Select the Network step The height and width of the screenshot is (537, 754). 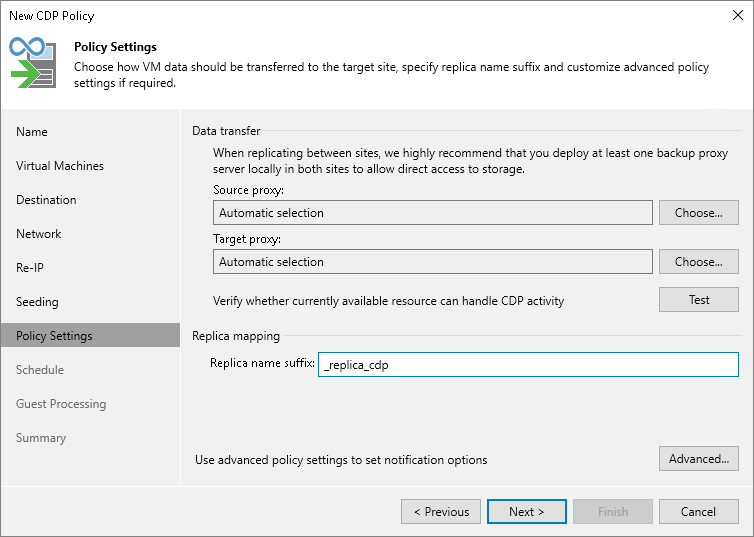point(38,234)
